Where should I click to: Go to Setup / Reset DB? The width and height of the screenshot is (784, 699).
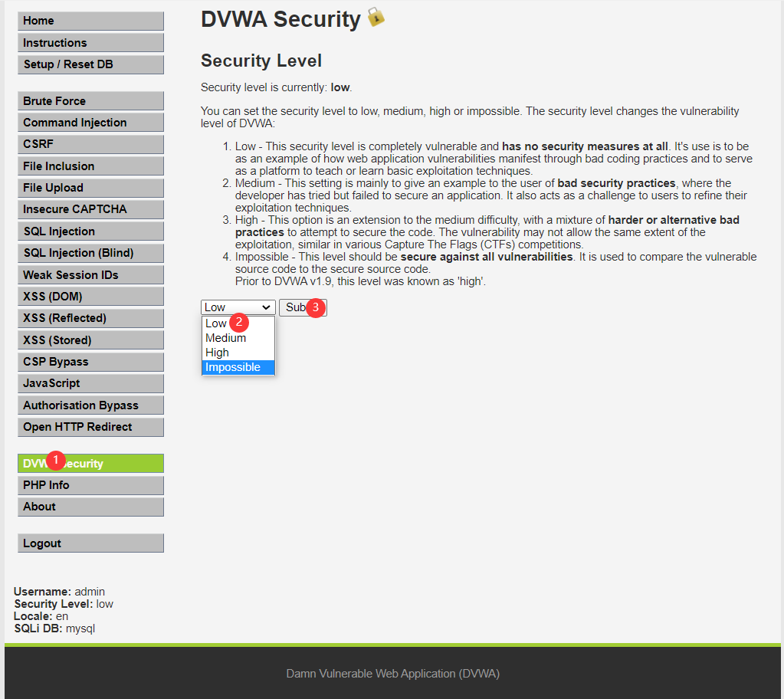pyautogui.click(x=90, y=64)
